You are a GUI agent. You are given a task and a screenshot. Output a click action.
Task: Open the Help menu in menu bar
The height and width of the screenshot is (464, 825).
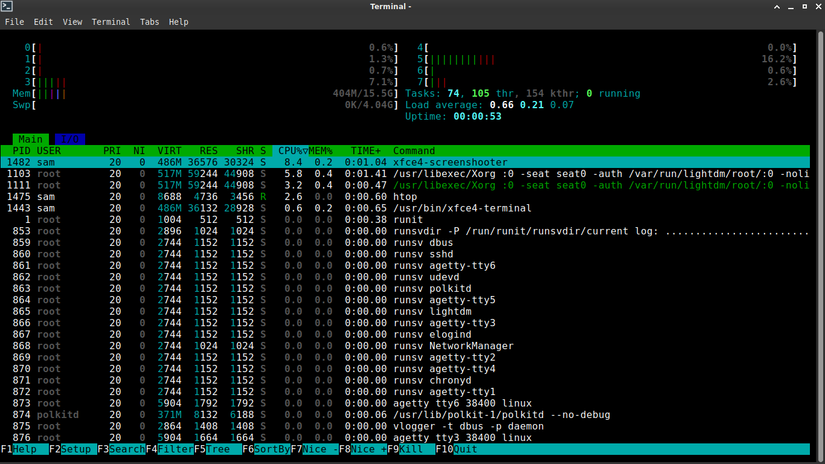click(178, 21)
